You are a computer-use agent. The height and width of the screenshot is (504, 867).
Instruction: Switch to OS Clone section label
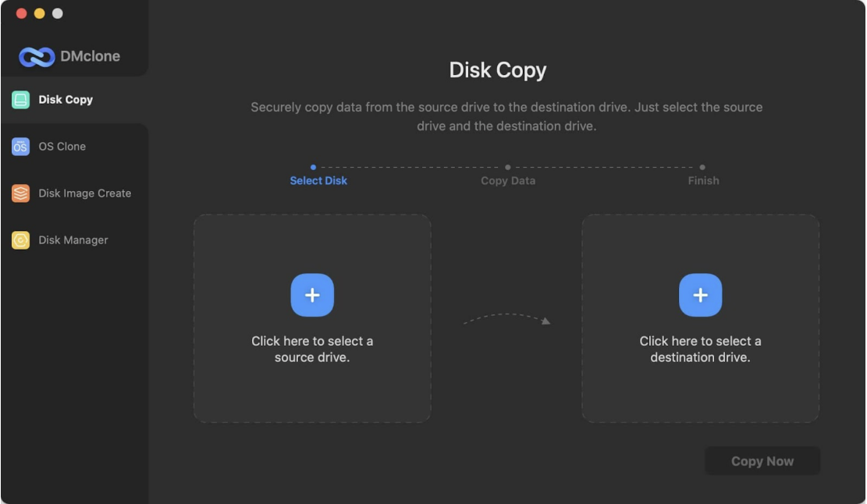[62, 147]
